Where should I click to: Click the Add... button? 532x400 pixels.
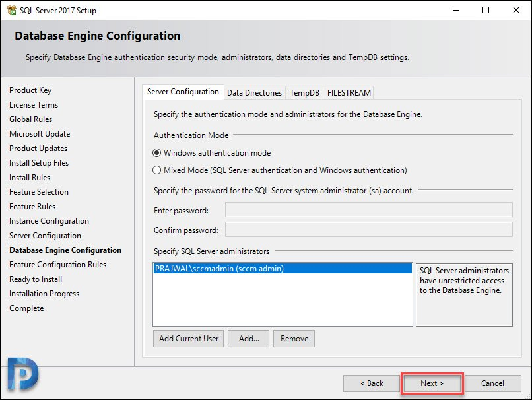(249, 339)
